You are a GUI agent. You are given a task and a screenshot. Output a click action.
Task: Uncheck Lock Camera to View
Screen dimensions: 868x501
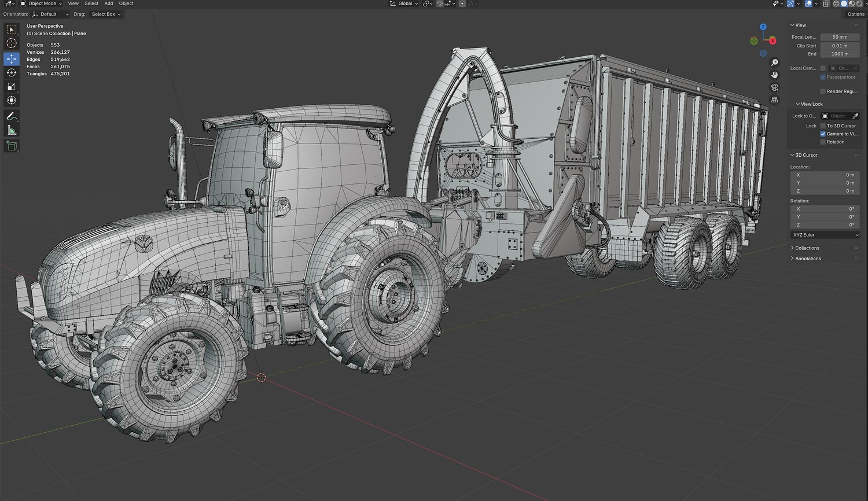(823, 134)
